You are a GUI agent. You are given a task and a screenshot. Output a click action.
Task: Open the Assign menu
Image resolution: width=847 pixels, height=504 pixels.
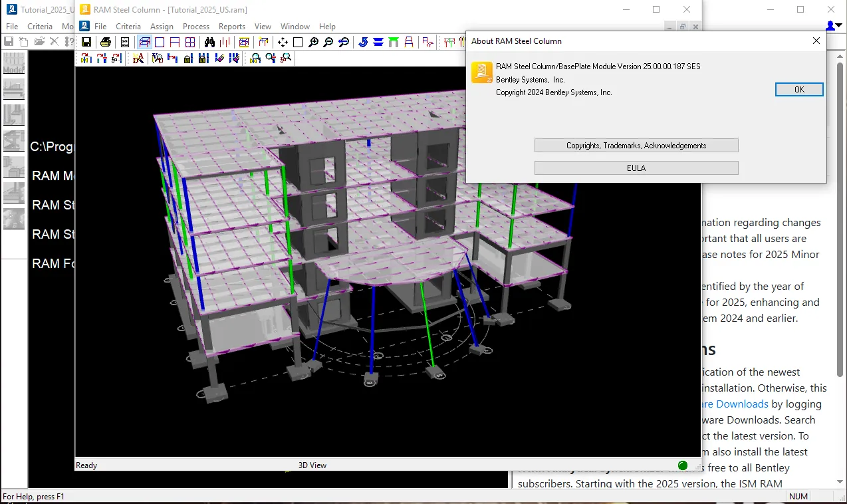click(162, 27)
